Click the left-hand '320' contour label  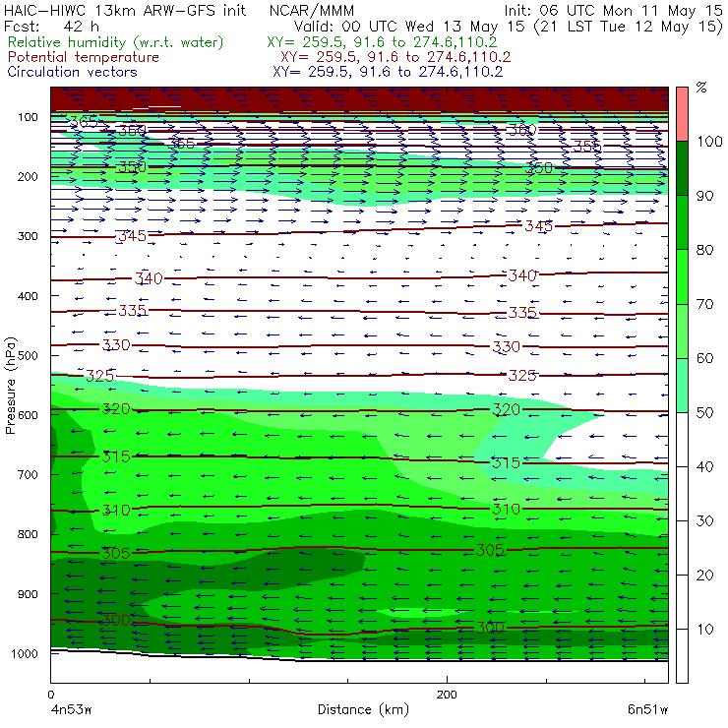(116, 409)
